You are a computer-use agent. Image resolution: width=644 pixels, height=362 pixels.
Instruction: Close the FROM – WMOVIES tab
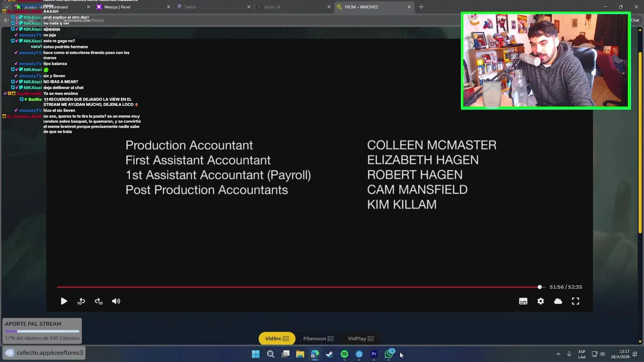coord(409,7)
